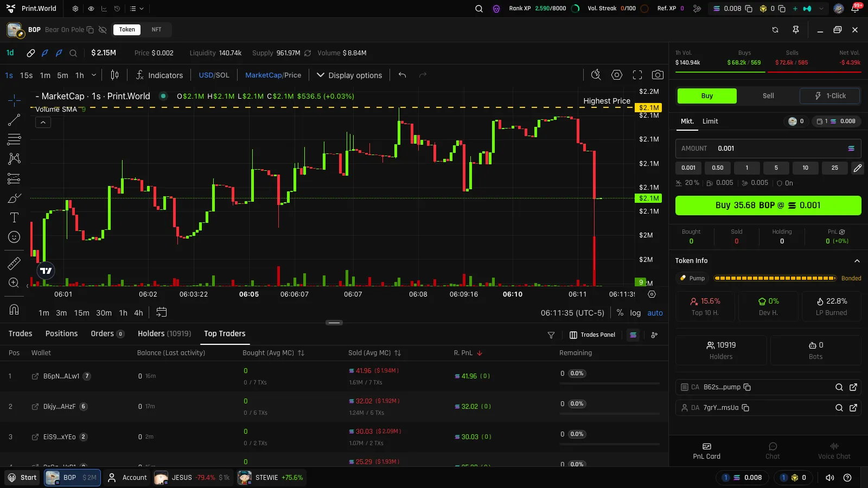Open the Indicators dialog
This screenshot has width=868, height=488.
point(159,75)
